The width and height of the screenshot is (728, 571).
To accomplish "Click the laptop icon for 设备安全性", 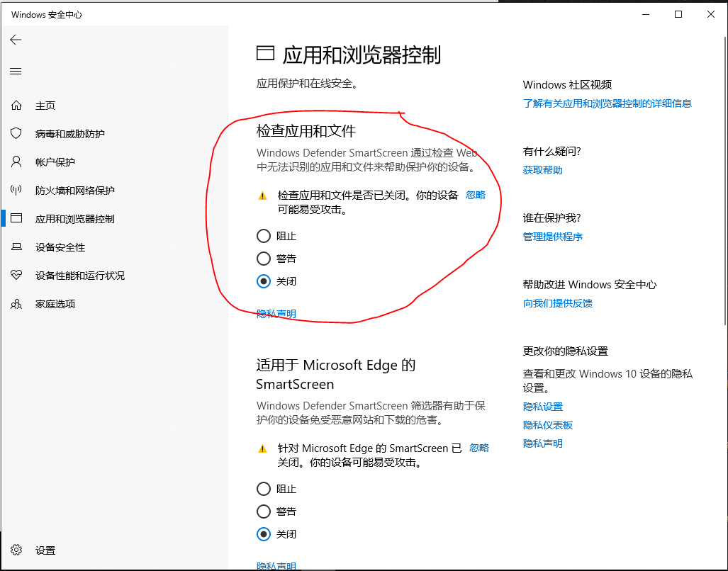I will [x=16, y=247].
